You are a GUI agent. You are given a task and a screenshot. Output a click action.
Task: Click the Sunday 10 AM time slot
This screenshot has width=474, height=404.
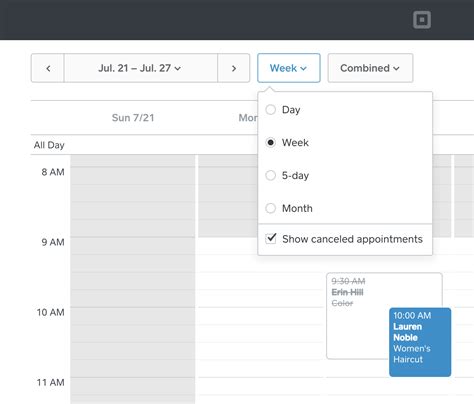pos(133,315)
